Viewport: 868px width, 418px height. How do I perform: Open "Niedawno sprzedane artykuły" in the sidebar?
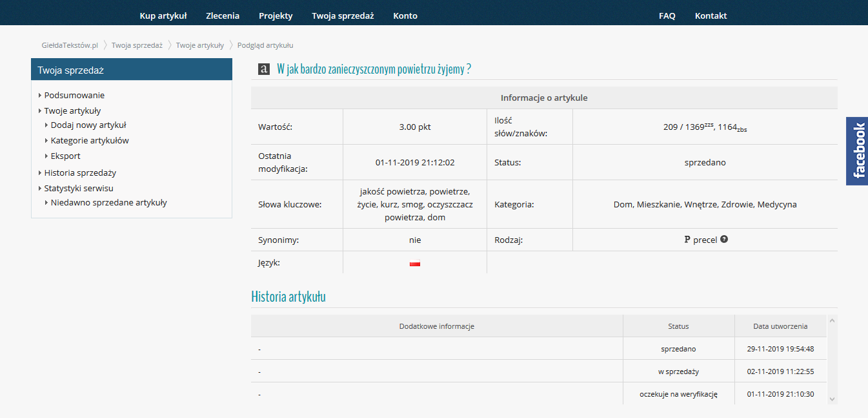point(106,202)
